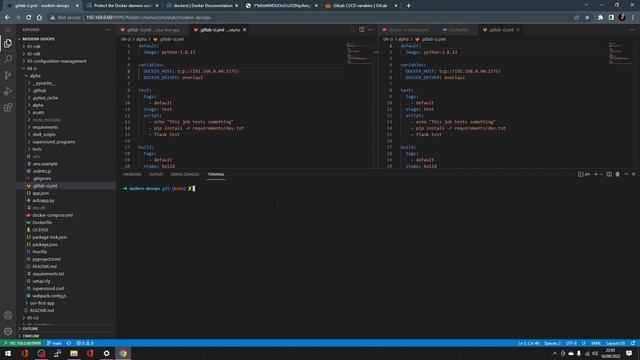This screenshot has width=640, height=360.
Task: Open Chrome from the Windows taskbar
Action: (123, 353)
